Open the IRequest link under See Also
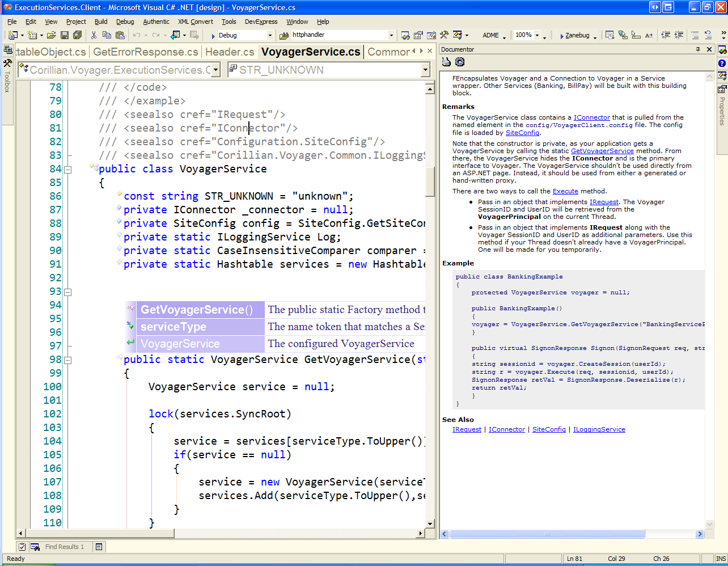The image size is (728, 566). (467, 429)
